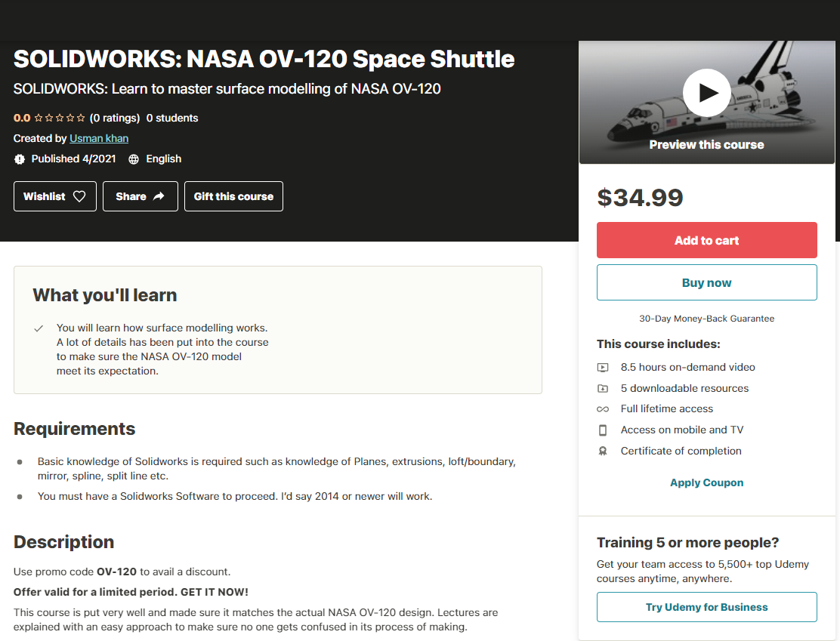Screen dimensions: 840x641
Task: Click the Published badge icon
Action: (20, 159)
